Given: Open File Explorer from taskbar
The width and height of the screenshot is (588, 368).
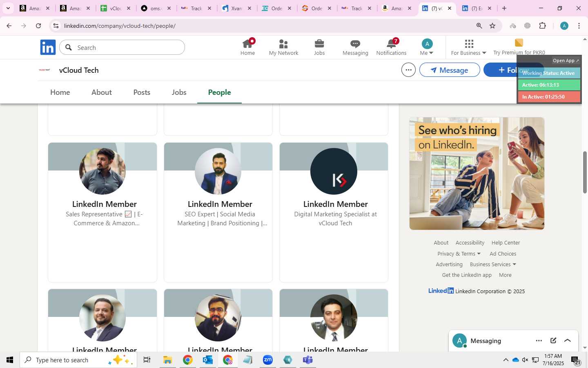Looking at the screenshot, I should (167, 360).
